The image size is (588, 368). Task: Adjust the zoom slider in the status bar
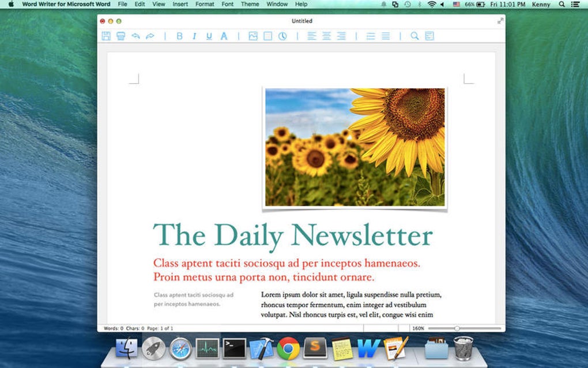[464, 328]
